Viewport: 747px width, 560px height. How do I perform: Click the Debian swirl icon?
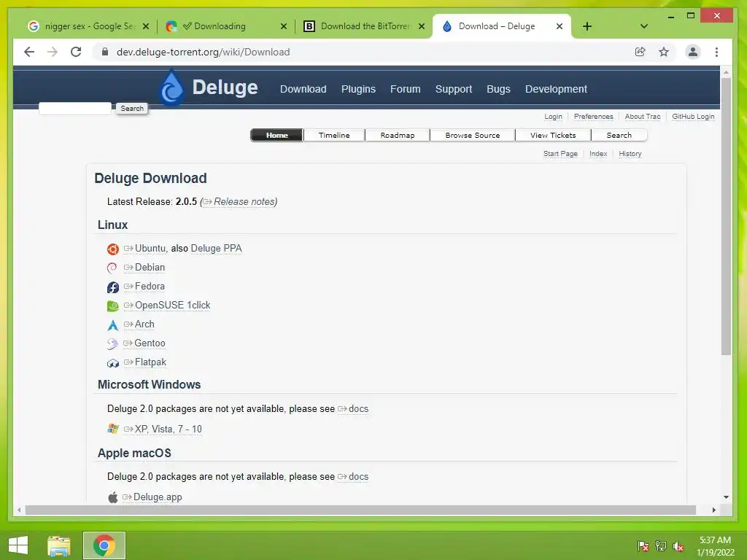point(112,268)
